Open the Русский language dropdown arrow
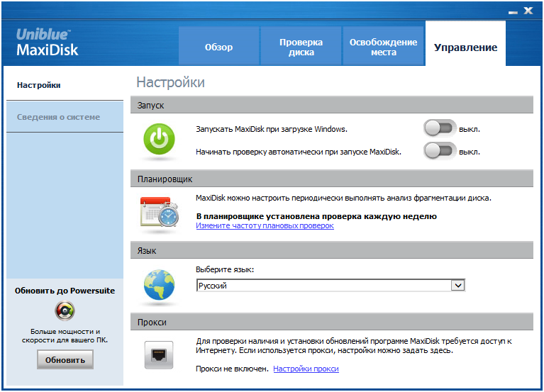 pyautogui.click(x=458, y=285)
